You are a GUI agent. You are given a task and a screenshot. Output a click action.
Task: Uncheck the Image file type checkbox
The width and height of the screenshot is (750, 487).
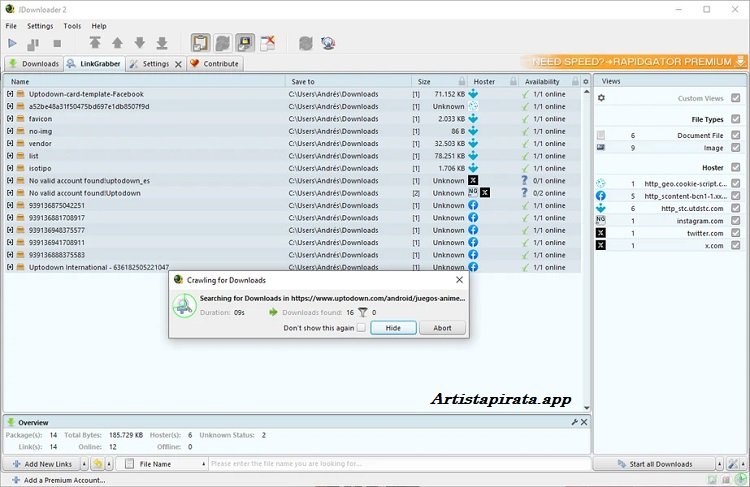[736, 147]
